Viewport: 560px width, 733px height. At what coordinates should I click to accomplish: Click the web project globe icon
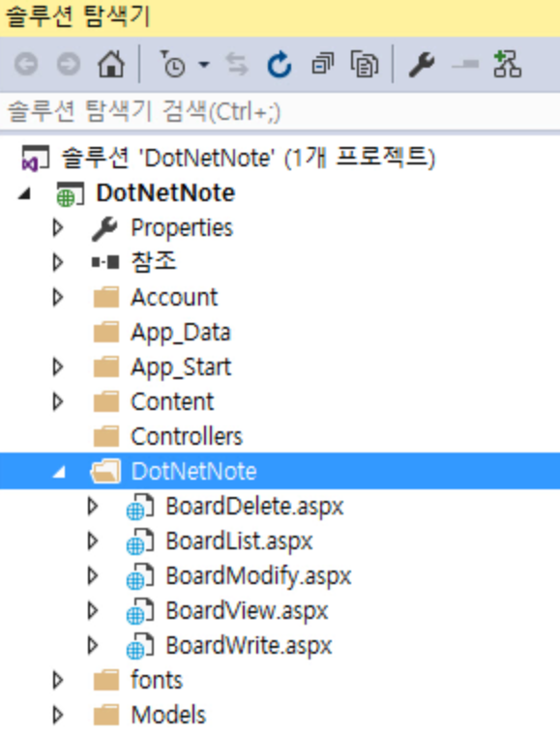pyautogui.click(x=70, y=194)
